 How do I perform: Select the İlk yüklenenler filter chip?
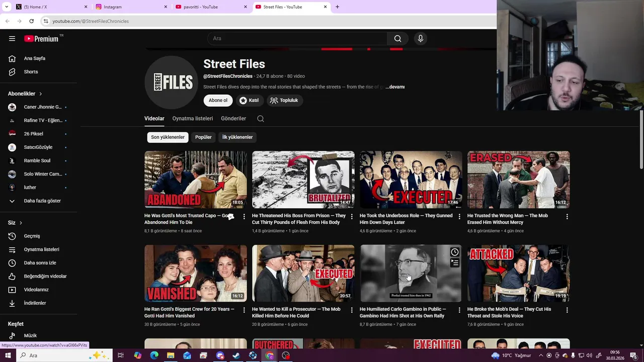[237, 137]
